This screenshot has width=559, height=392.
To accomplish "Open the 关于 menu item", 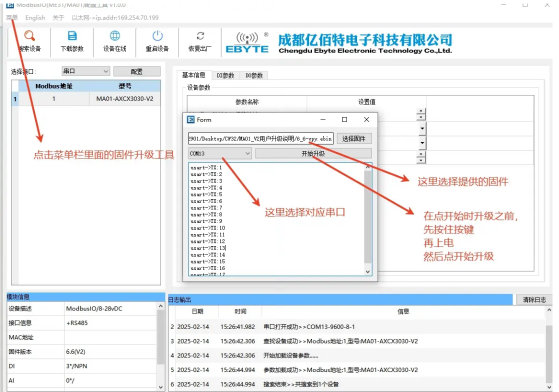I will [58, 17].
